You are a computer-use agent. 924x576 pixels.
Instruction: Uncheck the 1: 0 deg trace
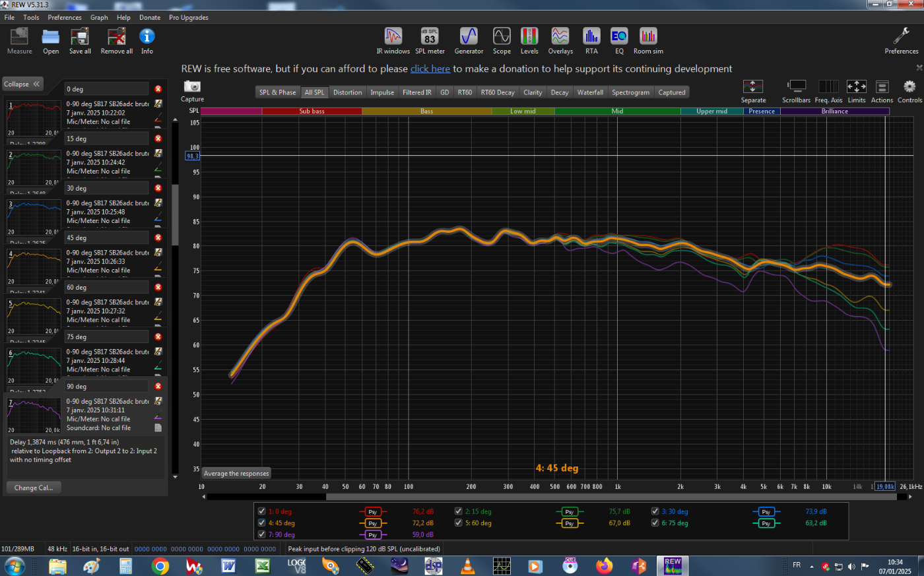coord(262,511)
